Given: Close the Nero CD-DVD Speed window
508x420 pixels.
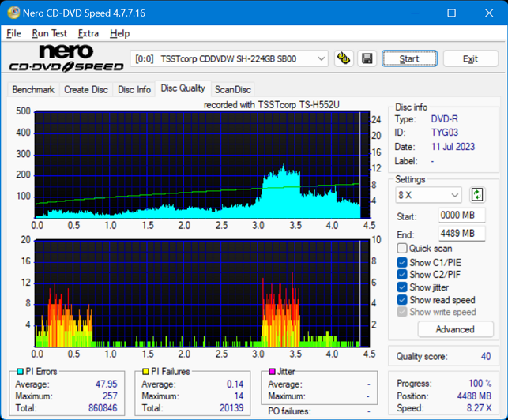Looking at the screenshot, I should tap(489, 13).
